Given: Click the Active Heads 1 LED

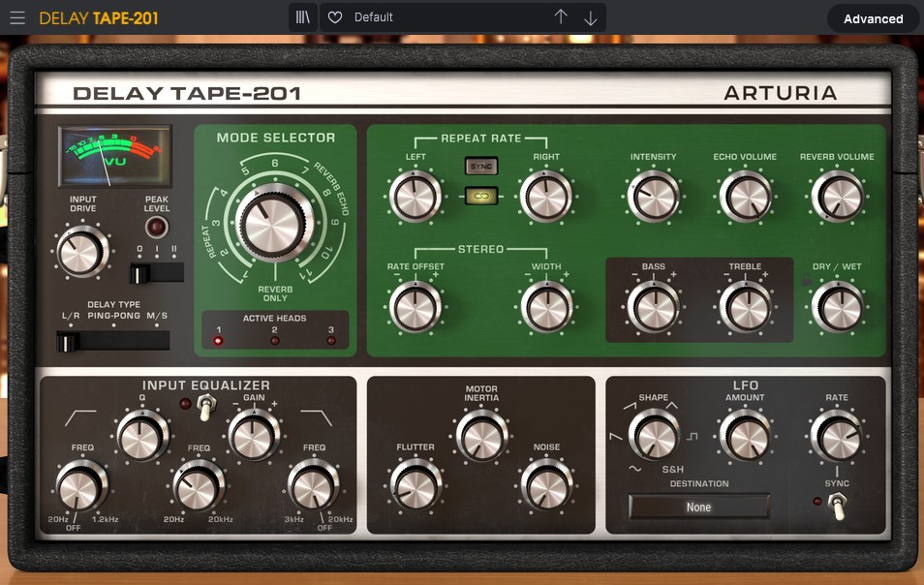Looking at the screenshot, I should (218, 341).
